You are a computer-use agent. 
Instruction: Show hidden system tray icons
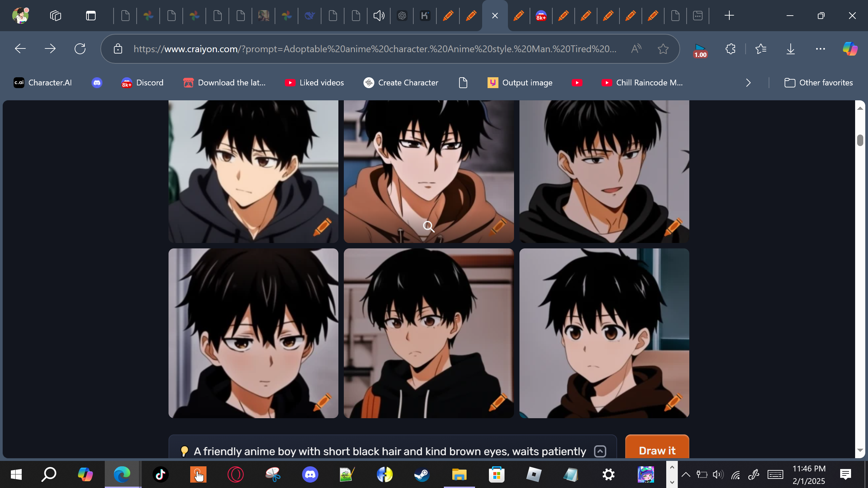pyautogui.click(x=686, y=474)
